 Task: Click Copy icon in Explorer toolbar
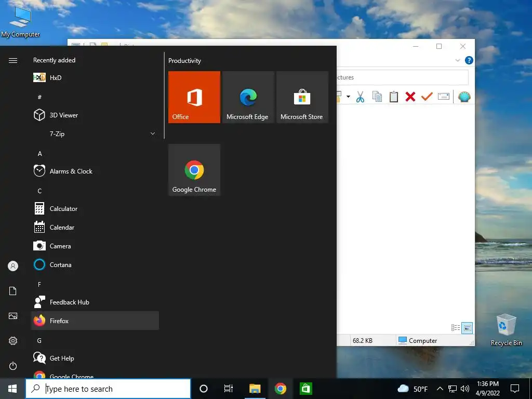[377, 97]
